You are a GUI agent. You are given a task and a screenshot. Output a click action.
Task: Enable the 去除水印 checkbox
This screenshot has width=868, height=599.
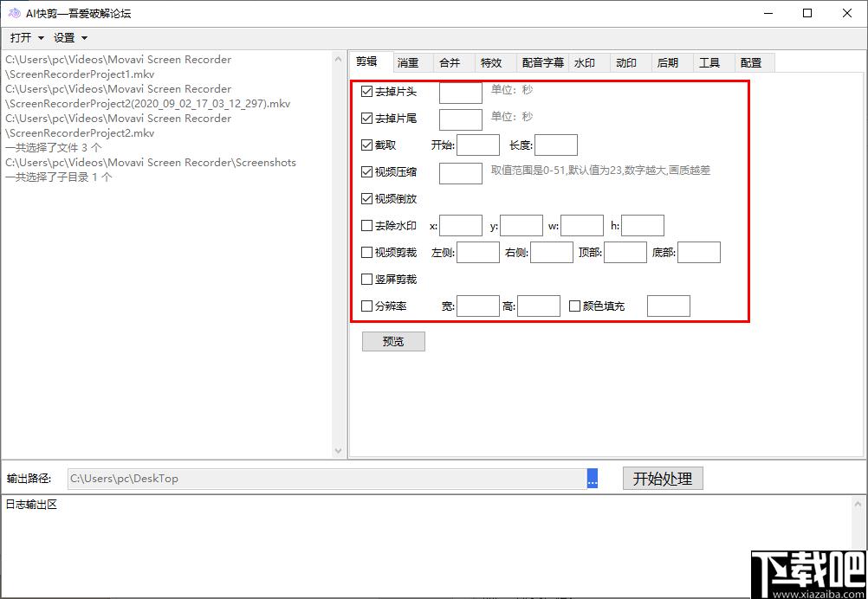click(366, 226)
